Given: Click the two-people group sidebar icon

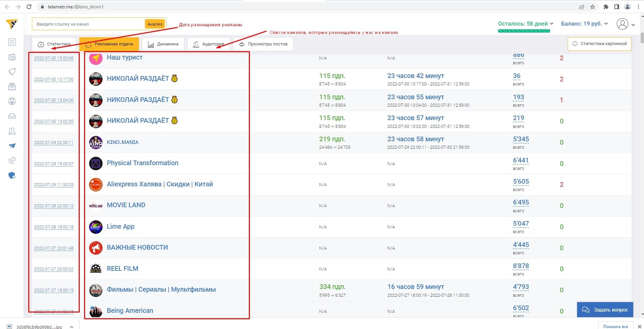Looking at the screenshot, I should [x=12, y=131].
